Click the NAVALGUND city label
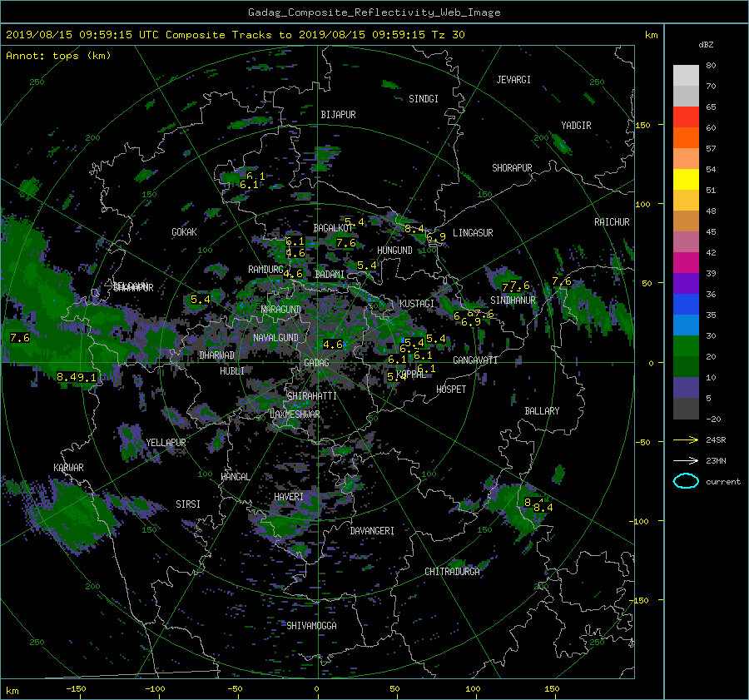This screenshot has width=749, height=700. (x=275, y=338)
